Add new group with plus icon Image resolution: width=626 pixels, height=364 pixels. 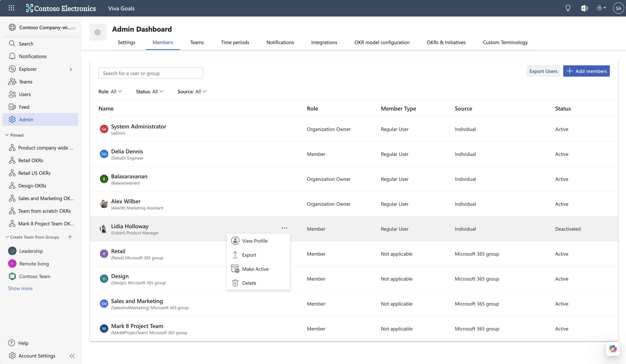pos(70,237)
